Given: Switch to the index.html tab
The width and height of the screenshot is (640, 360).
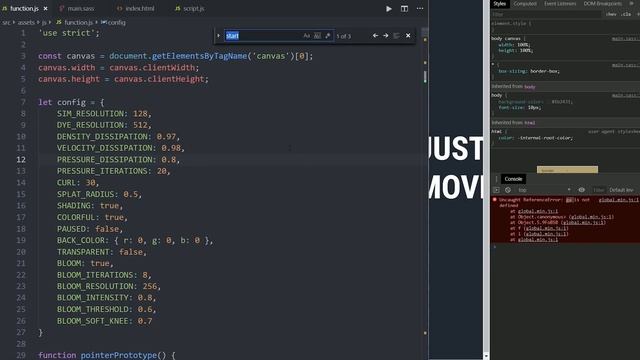Looking at the screenshot, I should [x=136, y=9].
